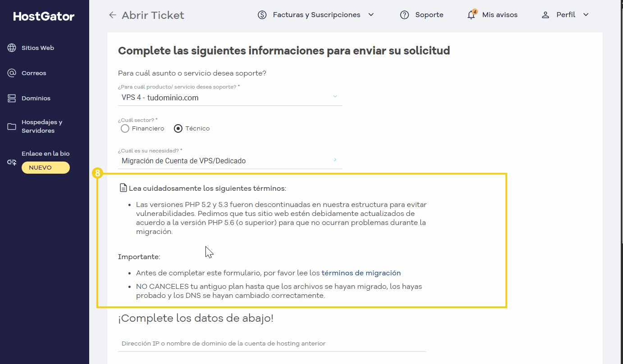This screenshot has width=623, height=364.
Task: Click the HostGator logo
Action: pyautogui.click(x=44, y=17)
